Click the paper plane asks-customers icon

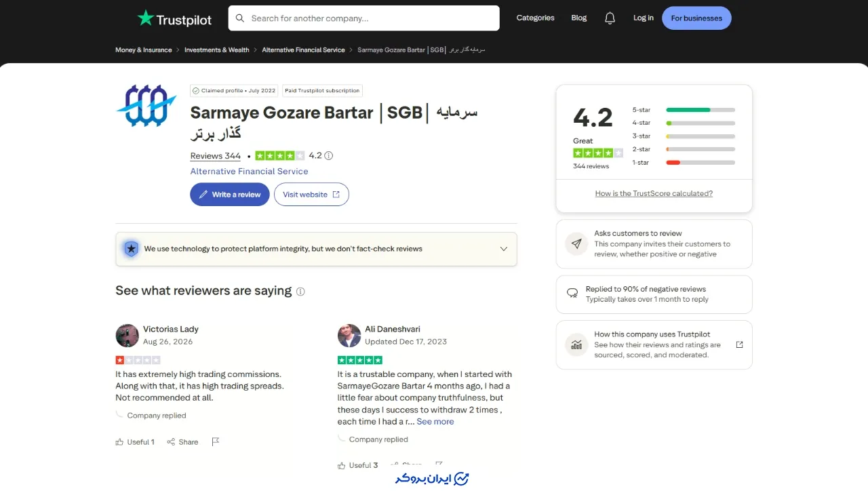tap(576, 243)
